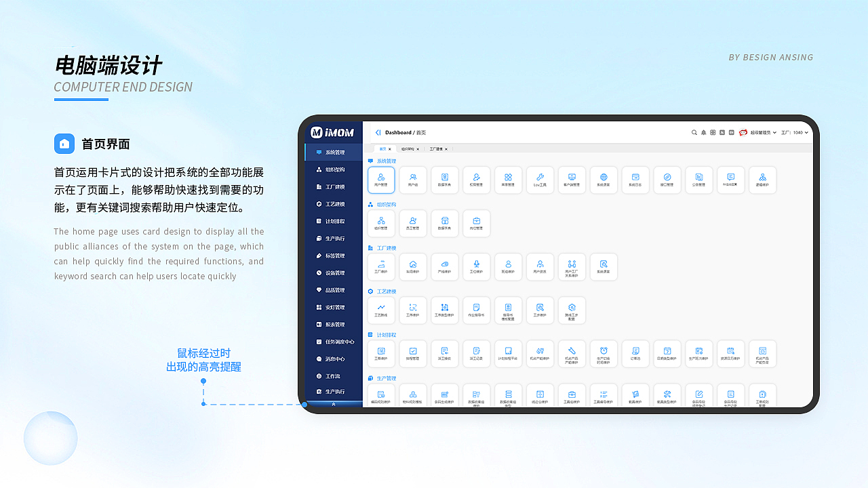Open the 产线维护 card
The image size is (868, 488).
[445, 267]
